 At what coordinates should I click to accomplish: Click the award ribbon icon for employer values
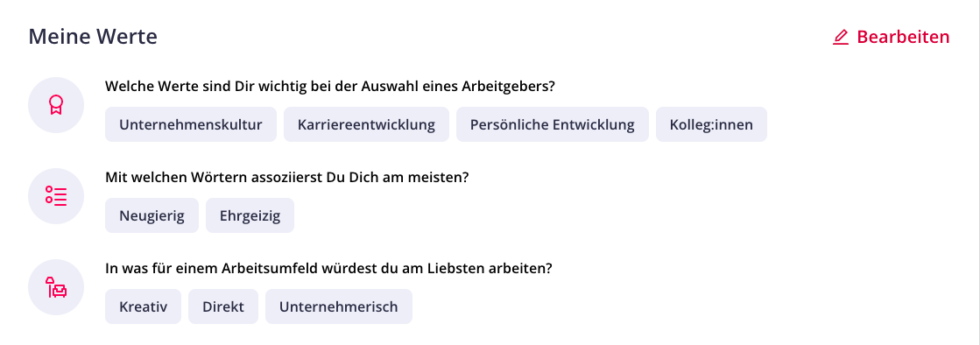coord(56,105)
